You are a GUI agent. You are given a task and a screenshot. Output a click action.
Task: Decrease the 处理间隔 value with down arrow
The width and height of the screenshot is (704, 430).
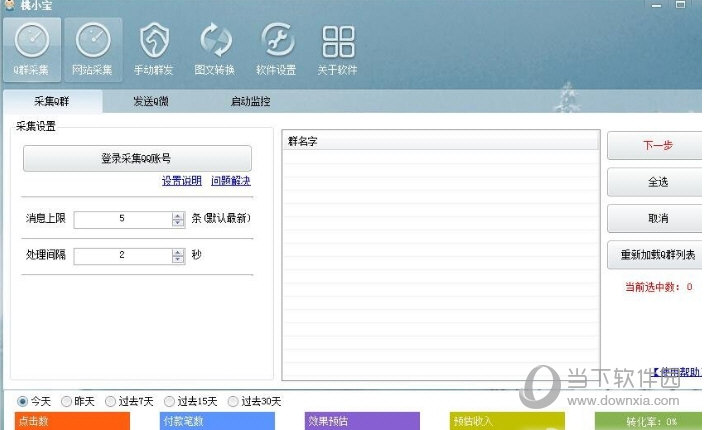[178, 259]
